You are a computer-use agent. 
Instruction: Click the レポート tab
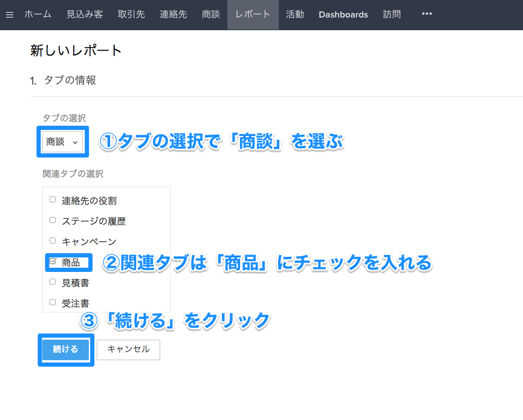click(x=253, y=15)
